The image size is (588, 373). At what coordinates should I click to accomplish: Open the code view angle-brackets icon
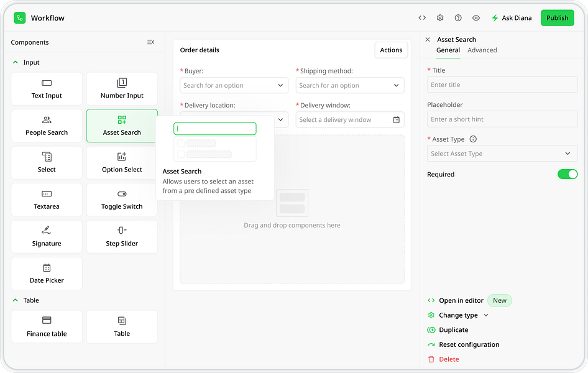tap(422, 17)
